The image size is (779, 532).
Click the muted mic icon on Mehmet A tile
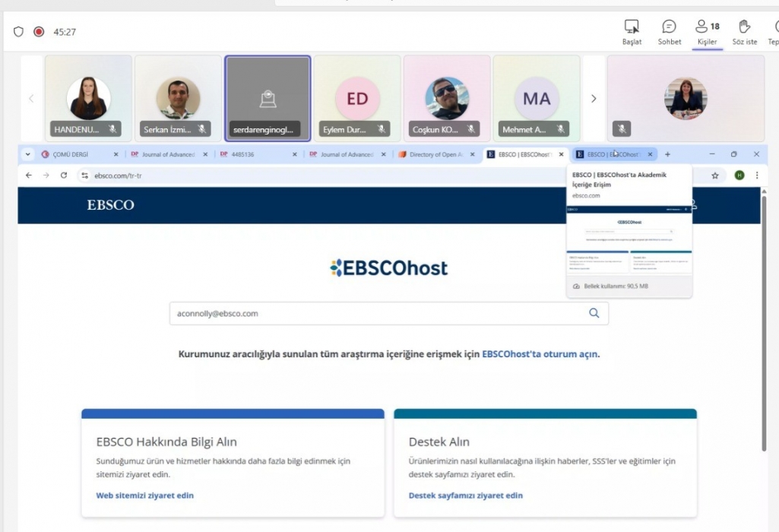click(561, 129)
